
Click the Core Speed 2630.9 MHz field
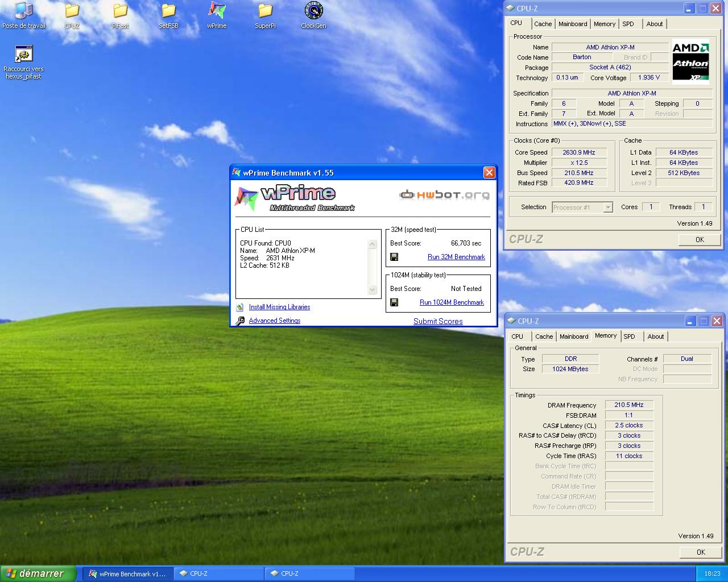coord(578,152)
